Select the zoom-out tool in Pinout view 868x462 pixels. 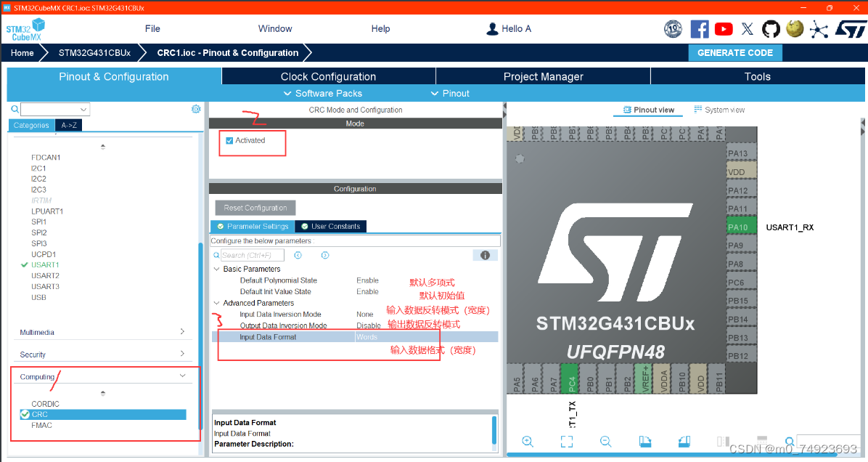(605, 441)
